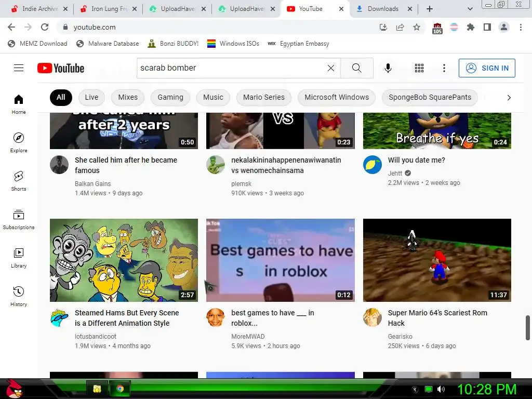Open Bonzi BUDDY! bookmark

173,44
